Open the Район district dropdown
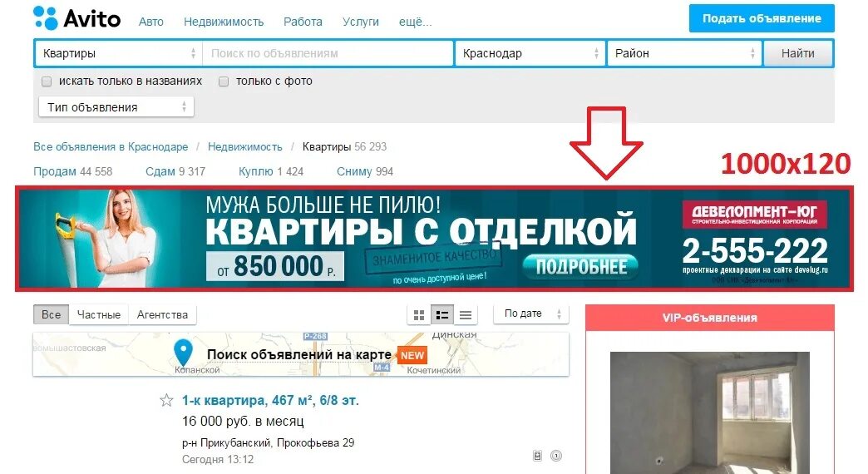Screen dimensions: 868x474 pyautogui.click(x=684, y=53)
